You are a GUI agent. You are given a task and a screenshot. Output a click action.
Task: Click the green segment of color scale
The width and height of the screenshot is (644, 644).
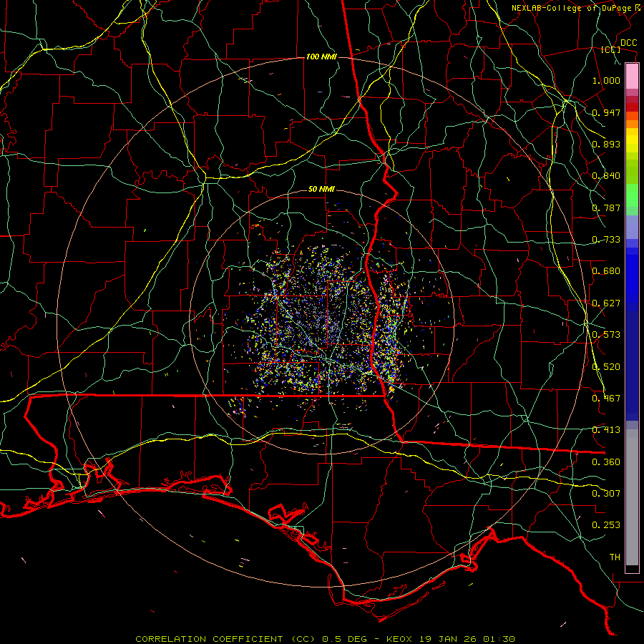click(x=632, y=195)
